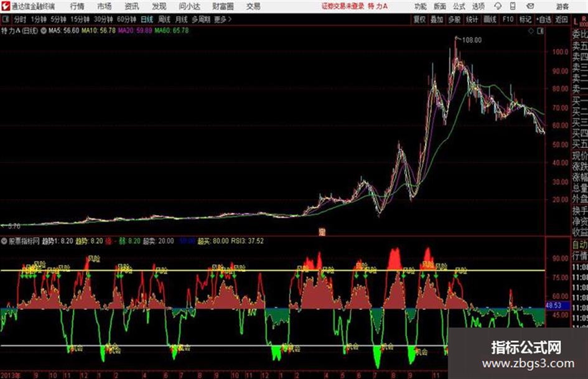This screenshot has width=588, height=379.
Task: Click the TDX red logo icon
Action: tap(5, 6)
